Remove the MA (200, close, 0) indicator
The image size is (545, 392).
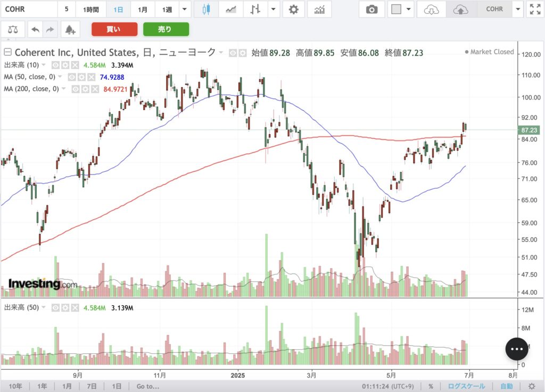95,89
